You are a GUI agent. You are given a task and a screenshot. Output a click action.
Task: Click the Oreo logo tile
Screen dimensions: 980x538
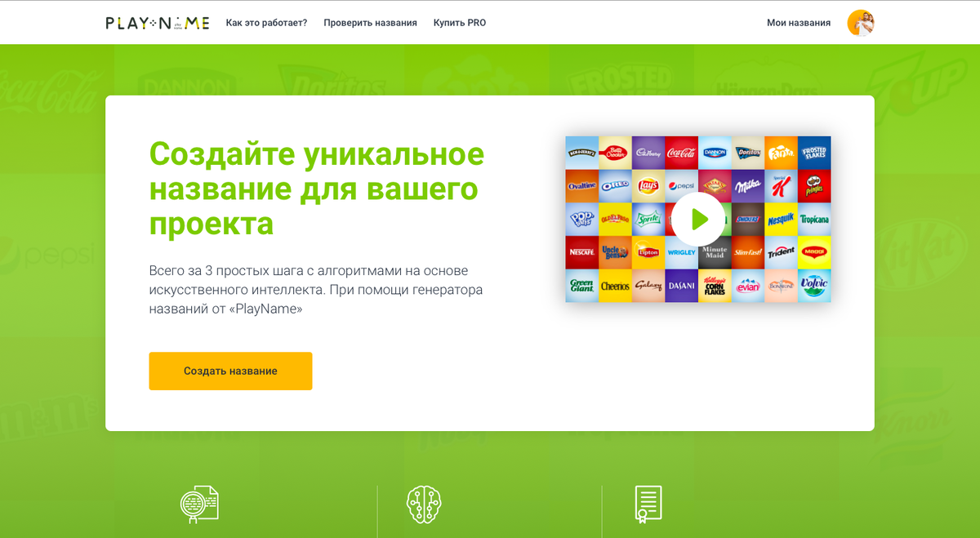click(615, 186)
